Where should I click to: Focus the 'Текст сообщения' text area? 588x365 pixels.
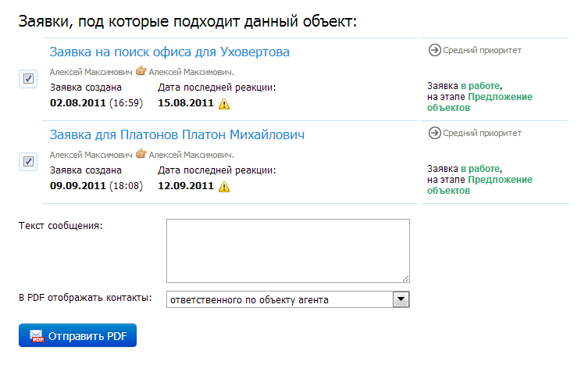point(287,251)
